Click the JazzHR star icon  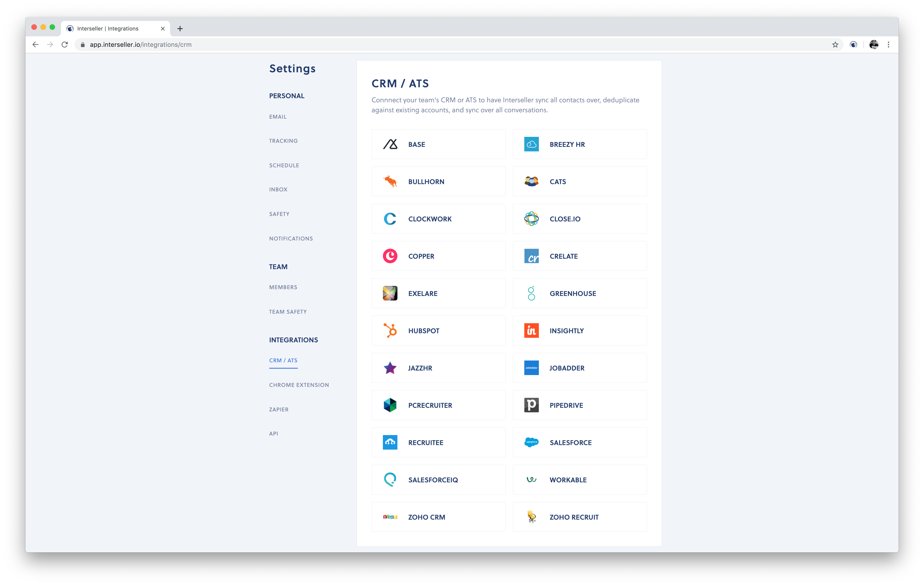tap(390, 368)
